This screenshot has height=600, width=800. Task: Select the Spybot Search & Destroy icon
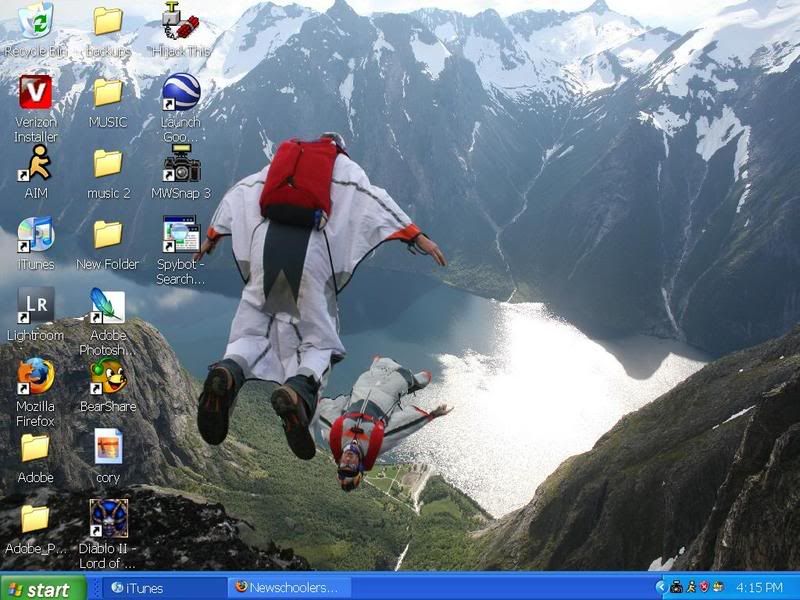pyautogui.click(x=180, y=235)
